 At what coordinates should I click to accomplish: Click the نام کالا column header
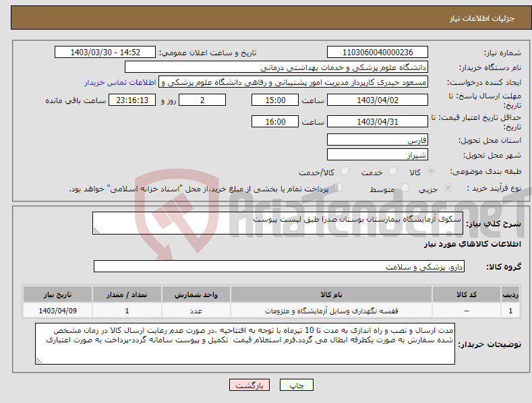tap(331, 294)
